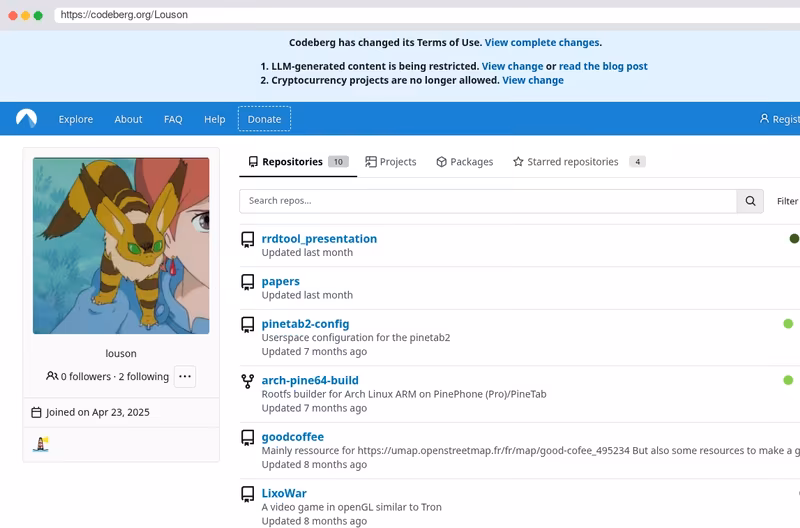Click 'Updated 8 months ago' under goodcoffee
Viewport: 800px width, 528px height.
pos(314,465)
